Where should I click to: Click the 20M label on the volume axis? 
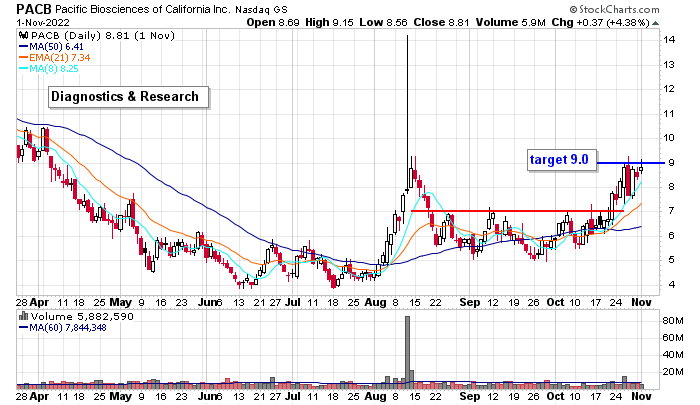tap(673, 372)
